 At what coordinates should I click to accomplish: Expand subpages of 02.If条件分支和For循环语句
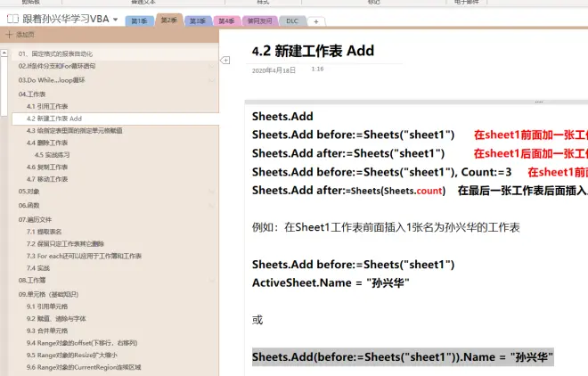click(212, 66)
